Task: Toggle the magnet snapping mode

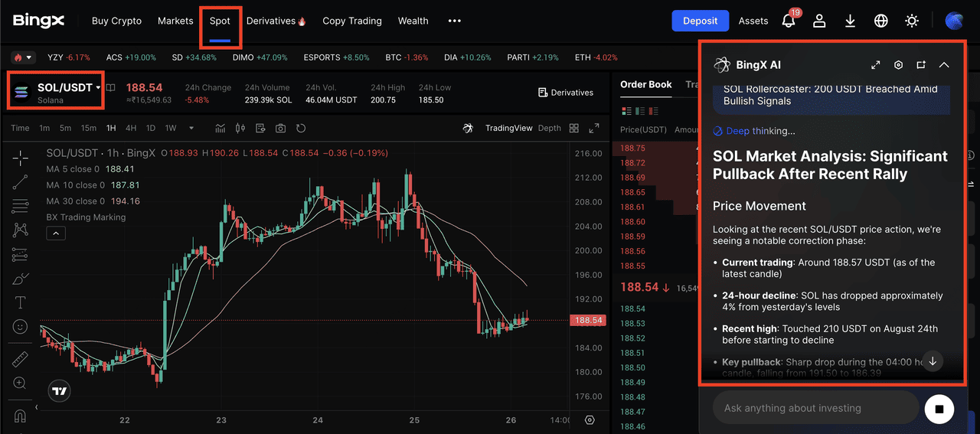Action: [x=21, y=416]
